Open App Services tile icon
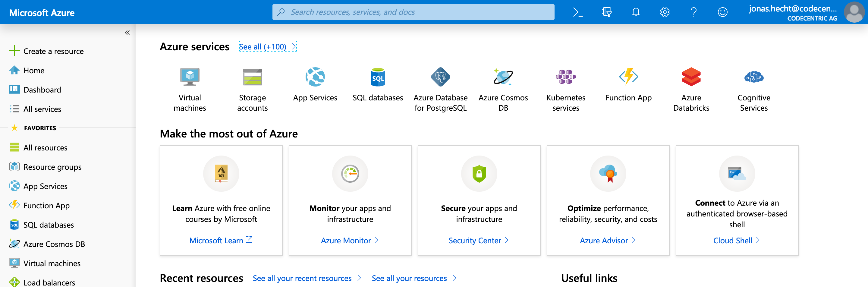This screenshot has height=287, width=868. point(315,77)
